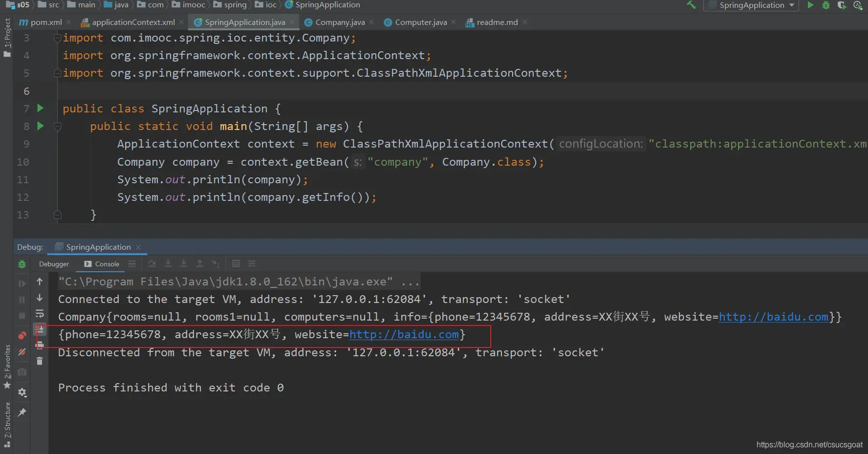Switch to the Debugger tab
Viewport: 868px width, 454px height.
54,264
